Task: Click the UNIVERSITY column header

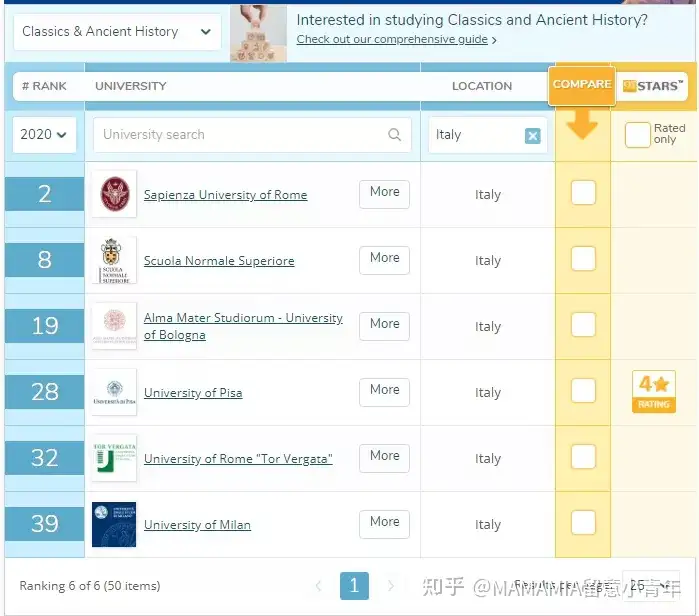Action: [x=131, y=86]
